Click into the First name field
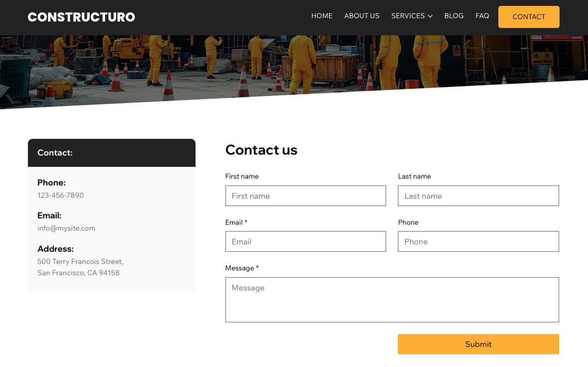 pyautogui.click(x=305, y=196)
